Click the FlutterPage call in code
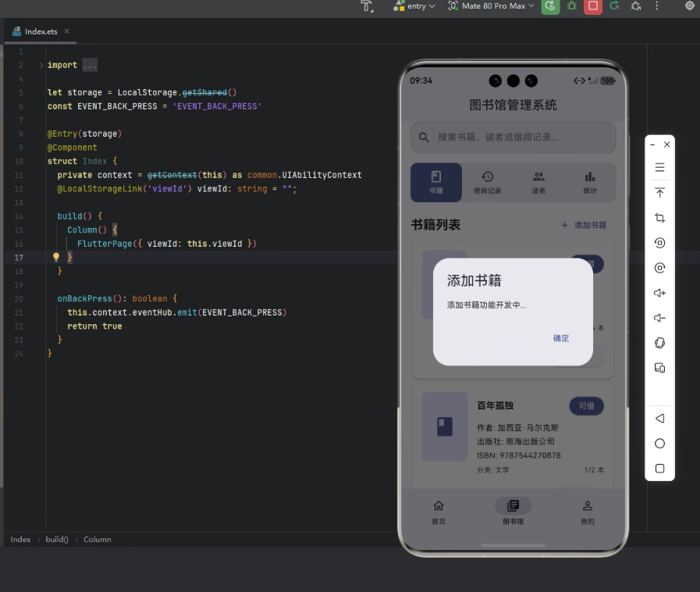 105,244
